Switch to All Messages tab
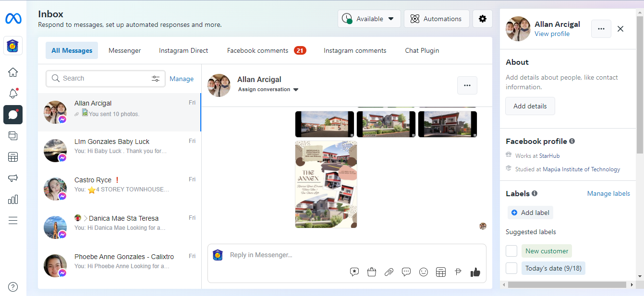The height and width of the screenshot is (296, 644). coord(72,50)
